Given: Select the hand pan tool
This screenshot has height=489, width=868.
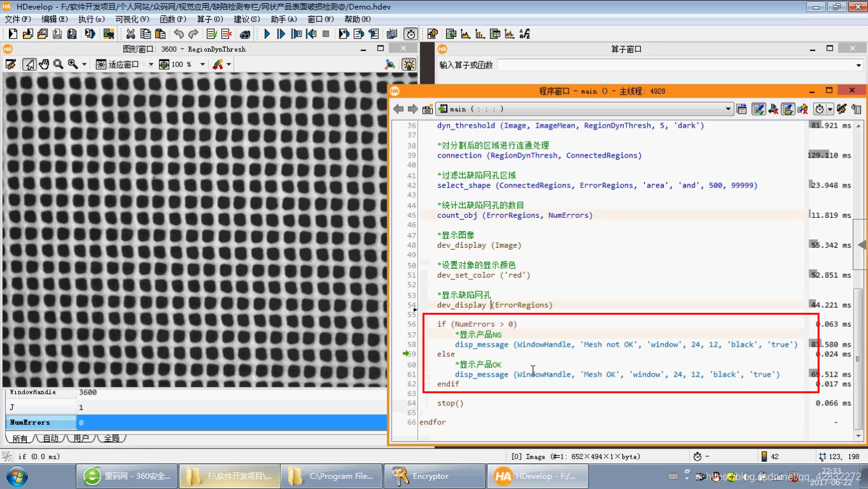Looking at the screenshot, I should tap(44, 64).
